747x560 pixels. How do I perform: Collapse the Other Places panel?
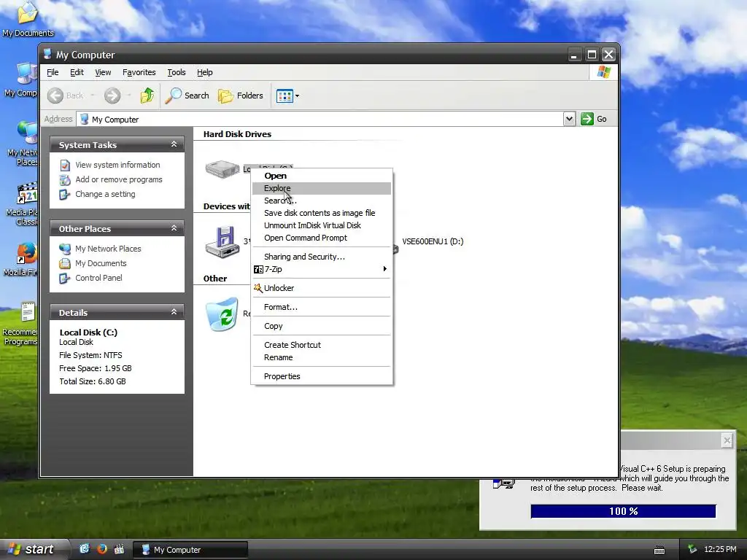click(x=174, y=228)
